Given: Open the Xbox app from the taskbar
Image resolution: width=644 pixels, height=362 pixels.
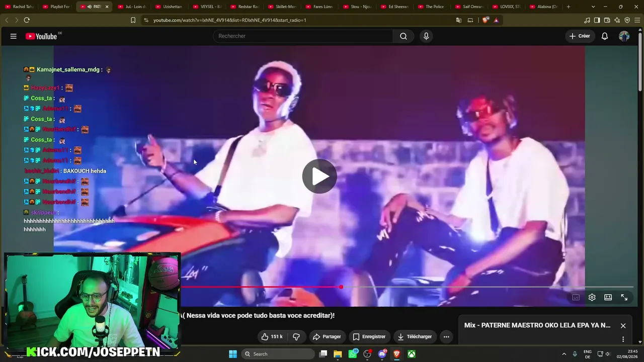Looking at the screenshot, I should click(x=412, y=354).
